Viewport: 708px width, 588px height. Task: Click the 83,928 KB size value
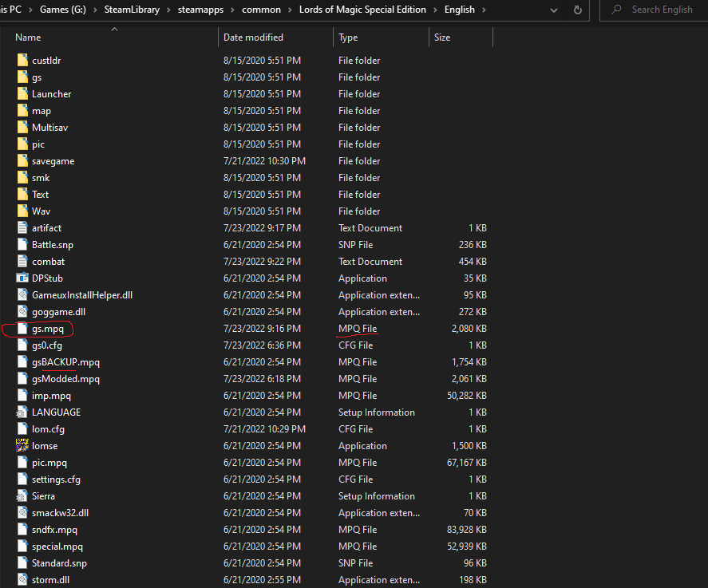[x=466, y=529]
